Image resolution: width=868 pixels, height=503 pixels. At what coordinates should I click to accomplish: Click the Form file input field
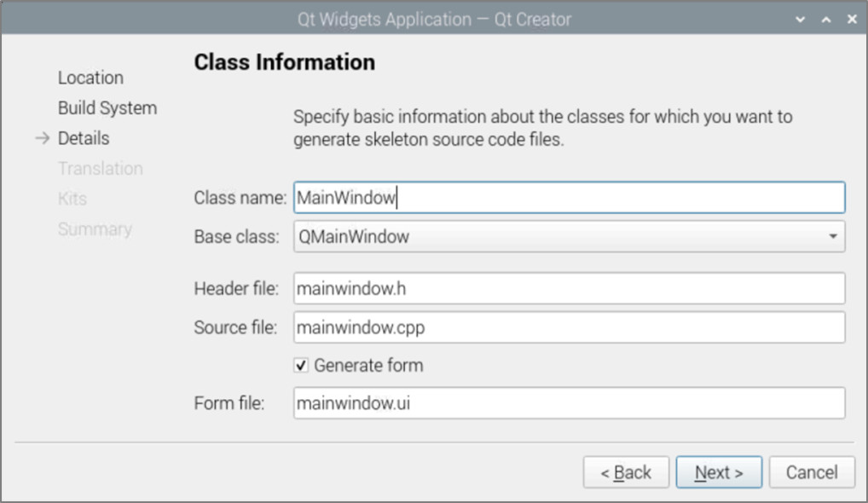click(x=569, y=403)
